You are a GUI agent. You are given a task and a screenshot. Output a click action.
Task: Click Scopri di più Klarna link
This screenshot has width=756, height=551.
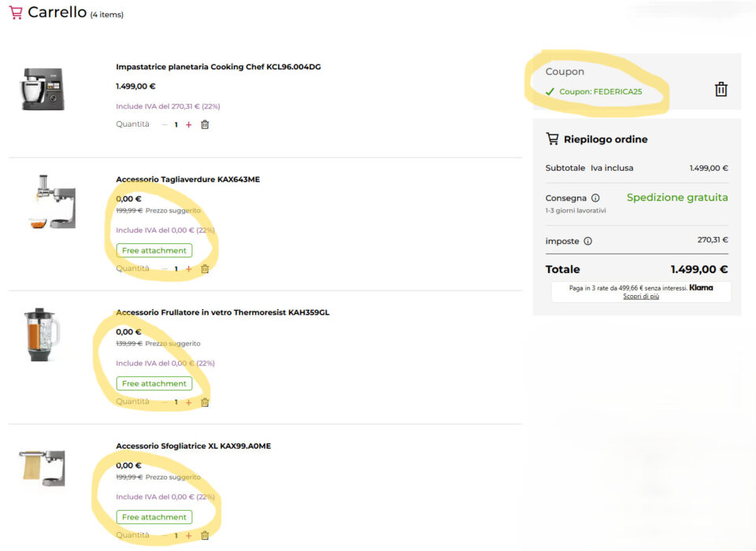[x=641, y=296]
